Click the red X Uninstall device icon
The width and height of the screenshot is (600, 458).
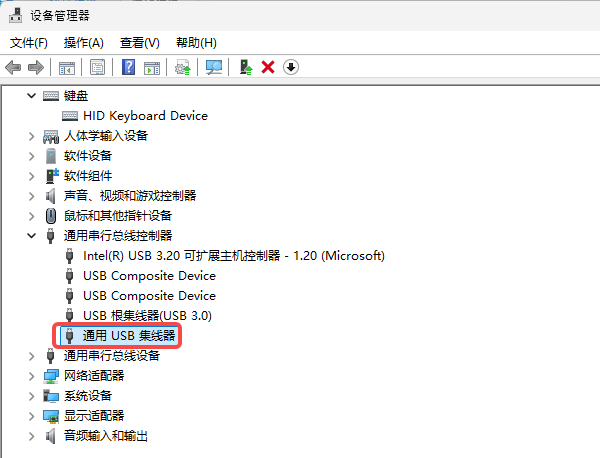(x=268, y=67)
